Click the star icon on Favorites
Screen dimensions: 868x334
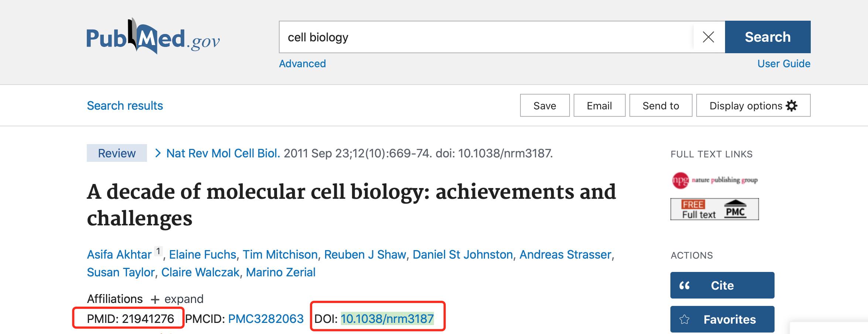(684, 320)
